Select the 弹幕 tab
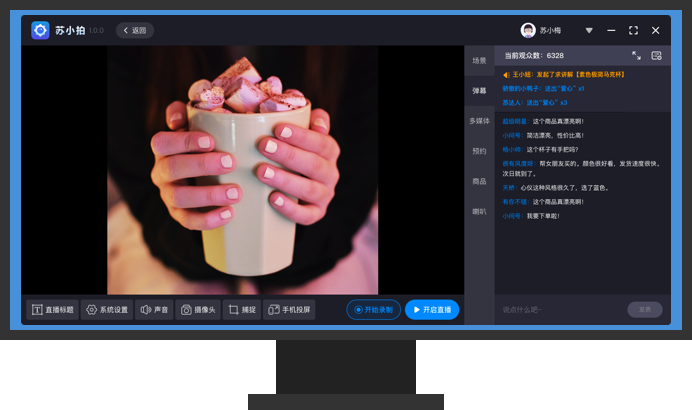Viewport: 692px width, 410px height. point(479,91)
